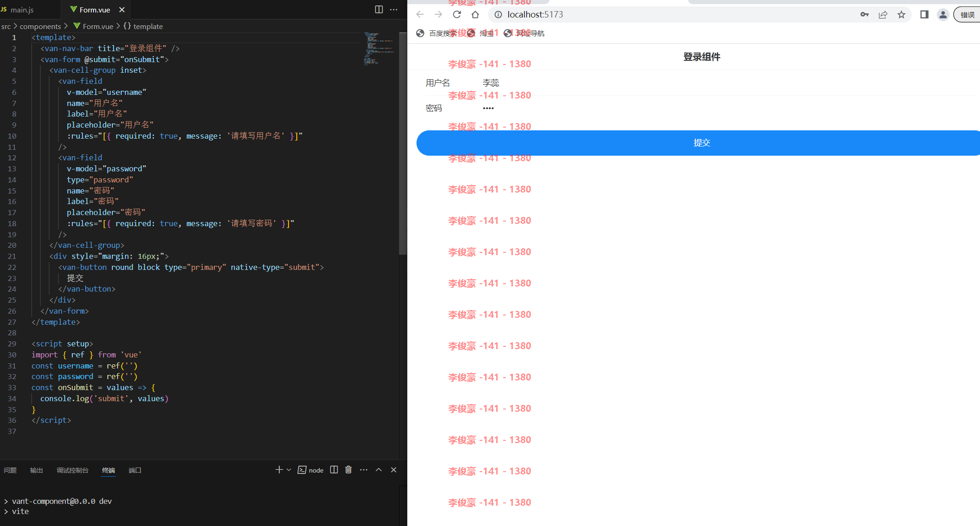The height and width of the screenshot is (526, 980).
Task: Open the 输出 (Output) panel tab
Action: coord(36,470)
